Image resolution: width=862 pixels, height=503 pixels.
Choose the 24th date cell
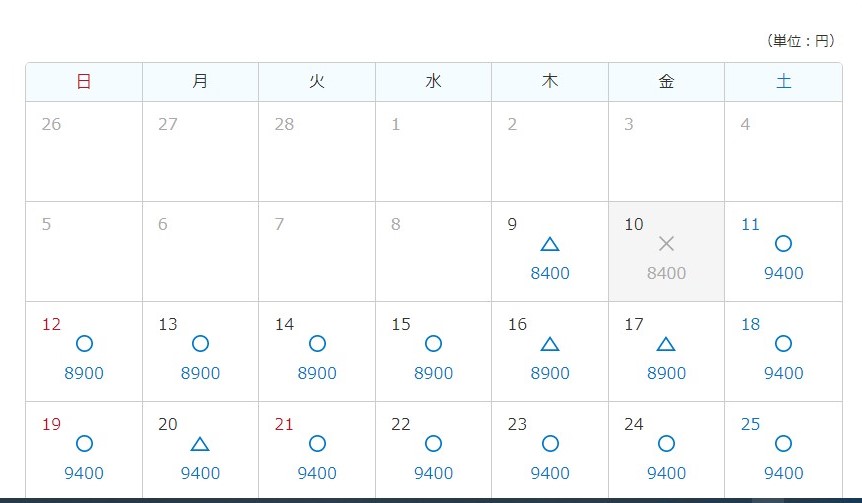click(667, 449)
